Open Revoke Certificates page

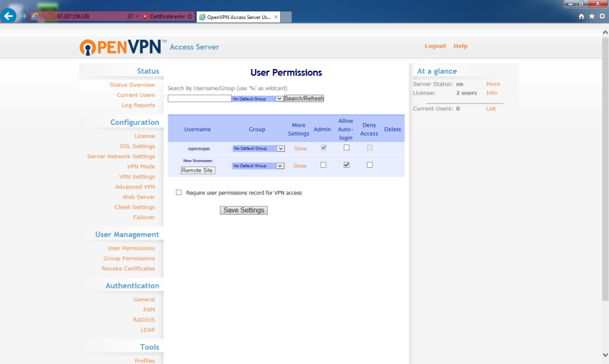pyautogui.click(x=128, y=268)
